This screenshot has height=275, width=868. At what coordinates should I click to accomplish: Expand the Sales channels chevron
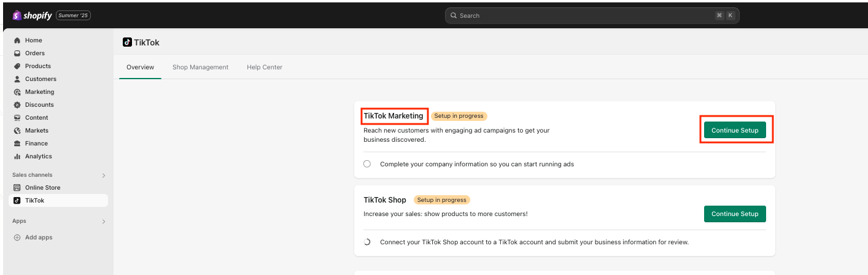pos(104,176)
